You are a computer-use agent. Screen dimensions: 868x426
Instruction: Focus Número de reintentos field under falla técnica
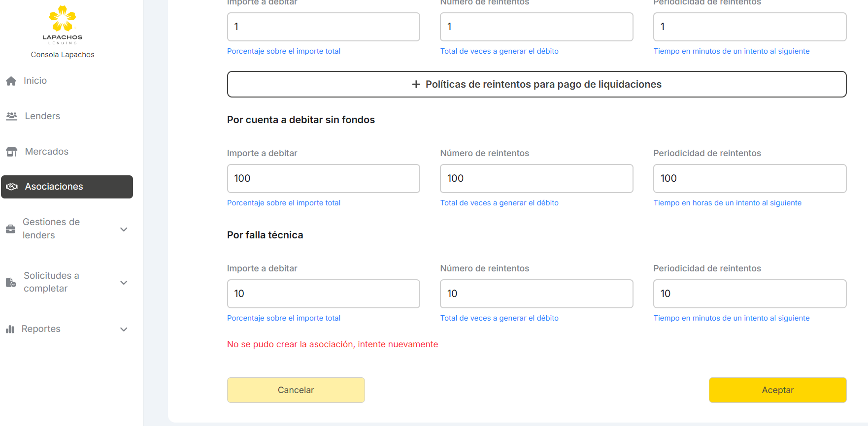coord(536,294)
